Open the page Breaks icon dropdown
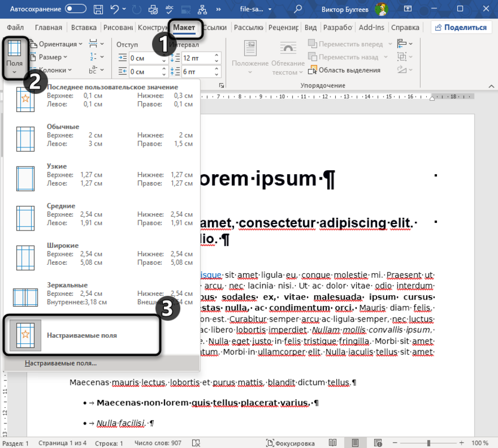 click(96, 44)
